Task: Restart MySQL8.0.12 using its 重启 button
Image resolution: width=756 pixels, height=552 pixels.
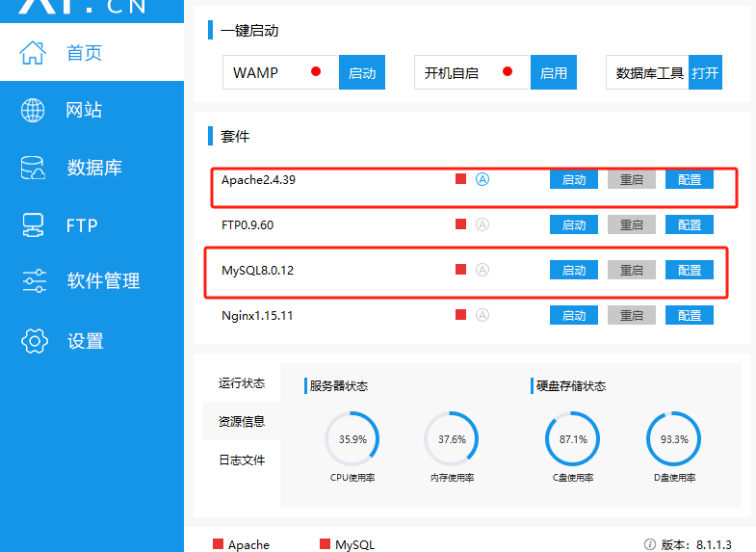Action: tap(631, 270)
